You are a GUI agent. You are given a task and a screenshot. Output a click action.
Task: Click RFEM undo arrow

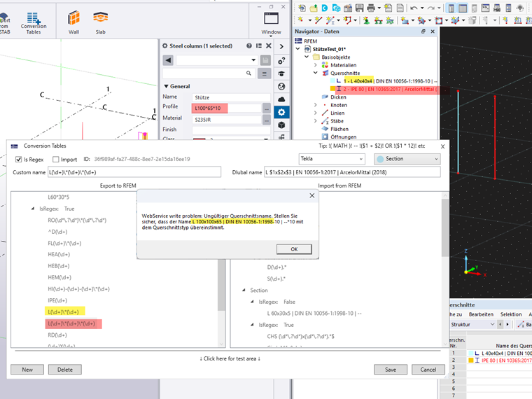[414, 8]
